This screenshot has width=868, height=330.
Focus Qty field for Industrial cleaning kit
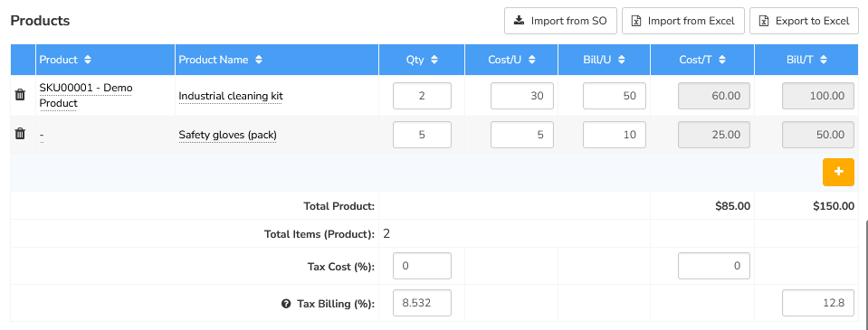tap(422, 96)
